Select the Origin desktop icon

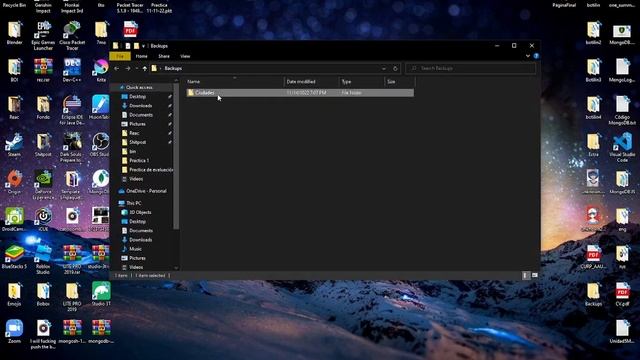(x=14, y=182)
